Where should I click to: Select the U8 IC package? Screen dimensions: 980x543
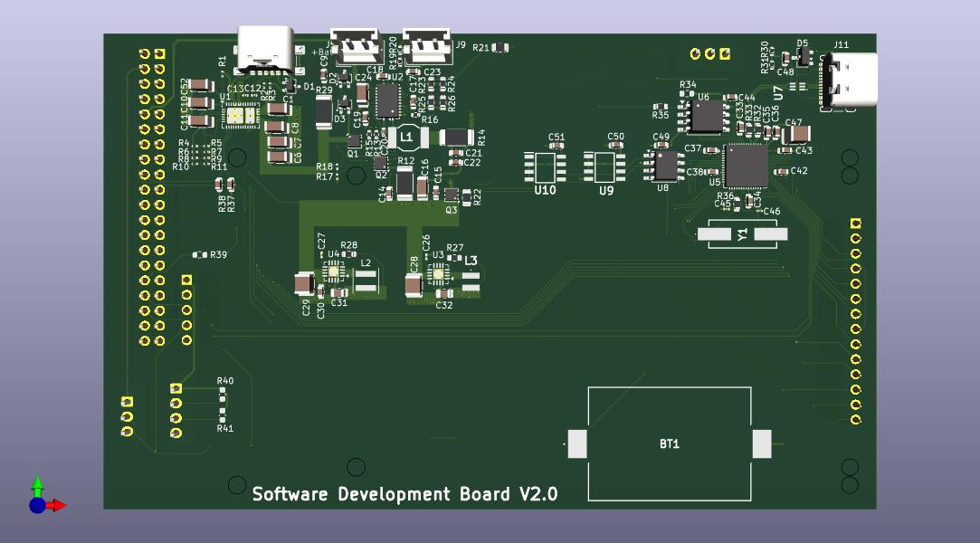(x=664, y=167)
